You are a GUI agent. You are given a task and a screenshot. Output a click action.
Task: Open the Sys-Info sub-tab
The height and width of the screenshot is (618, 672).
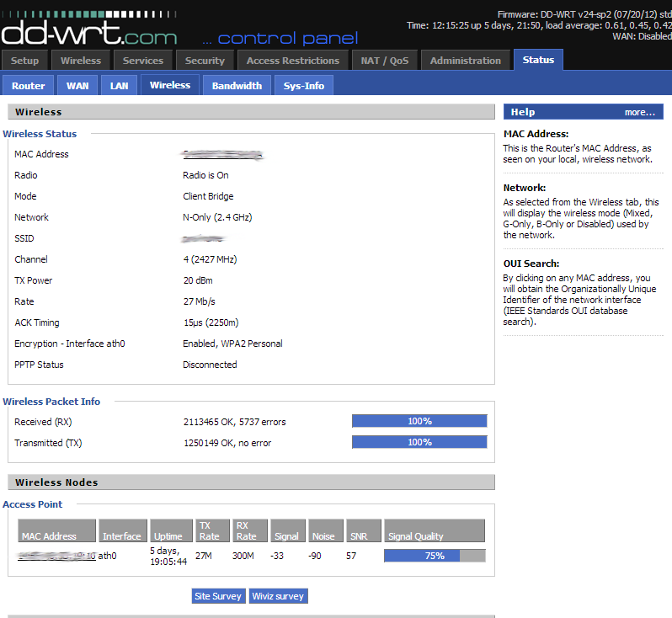(x=304, y=86)
